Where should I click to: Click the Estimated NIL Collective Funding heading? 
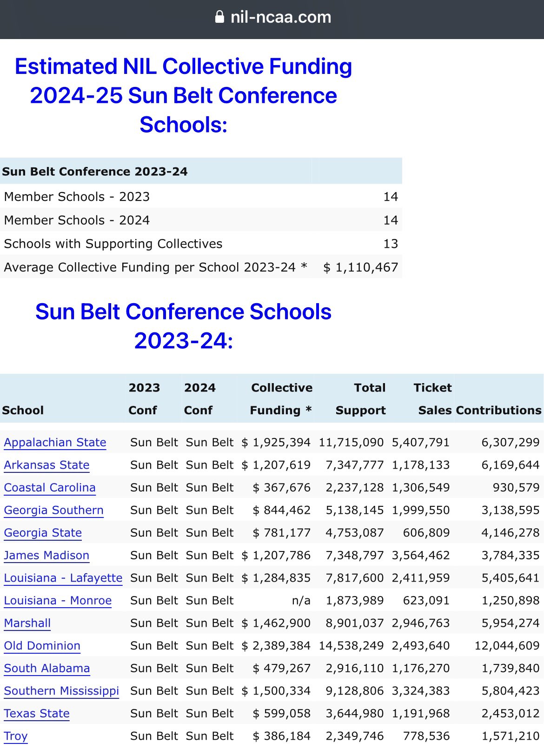(x=183, y=95)
